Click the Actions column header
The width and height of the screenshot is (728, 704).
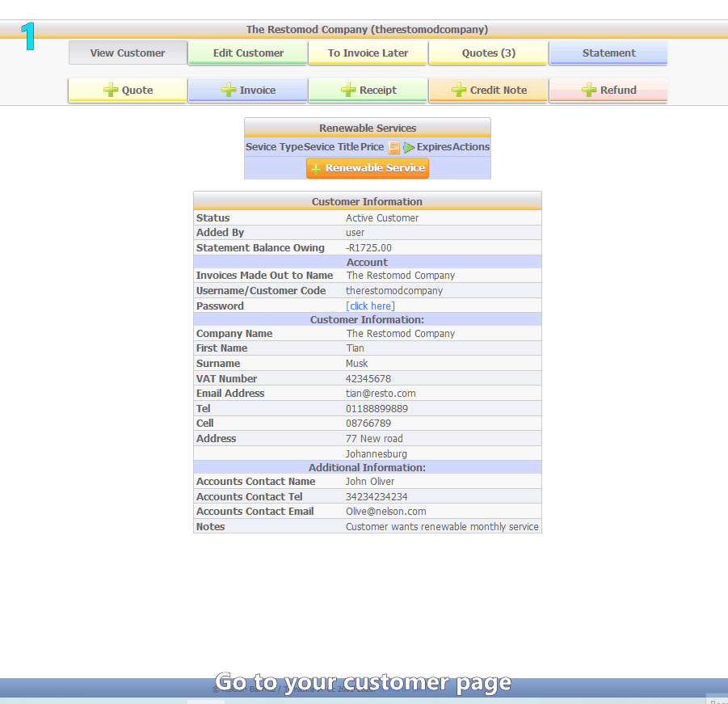pyautogui.click(x=471, y=147)
